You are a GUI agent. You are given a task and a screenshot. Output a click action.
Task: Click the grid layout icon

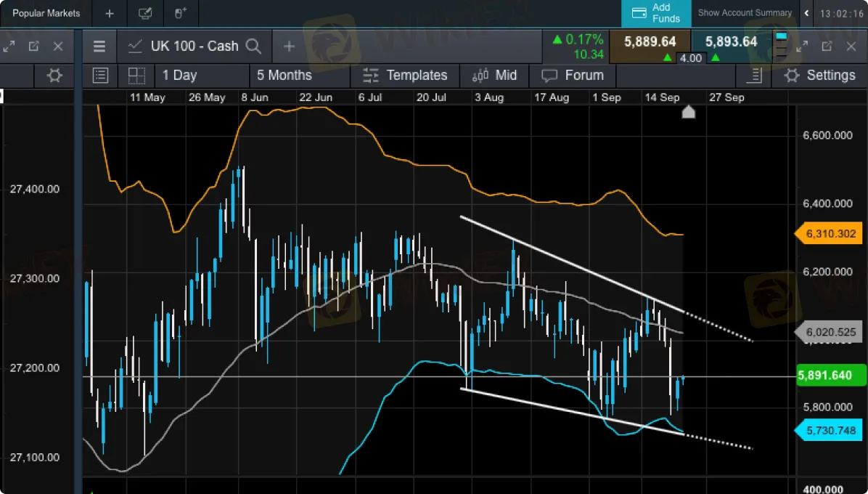137,76
